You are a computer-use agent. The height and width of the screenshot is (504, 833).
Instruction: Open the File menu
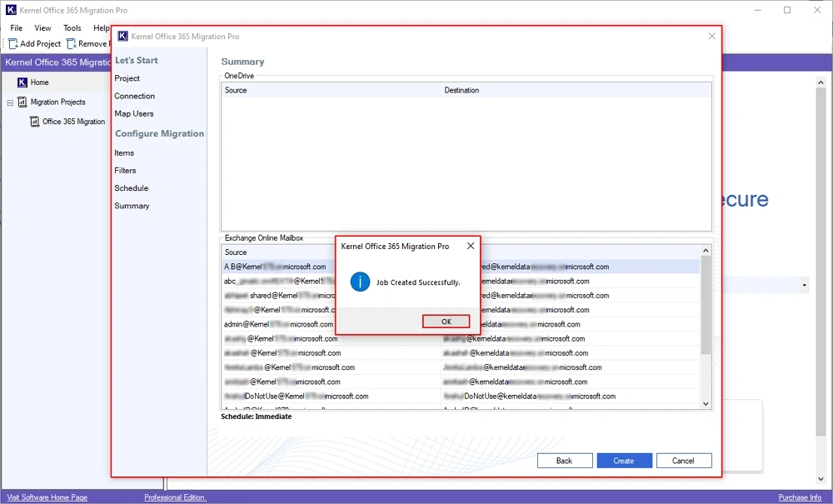pyautogui.click(x=16, y=28)
